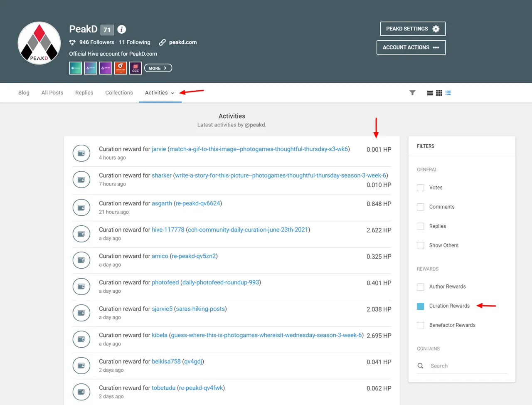The height and width of the screenshot is (405, 532).
Task: Open @peakd link under Activities heading
Action: point(255,125)
